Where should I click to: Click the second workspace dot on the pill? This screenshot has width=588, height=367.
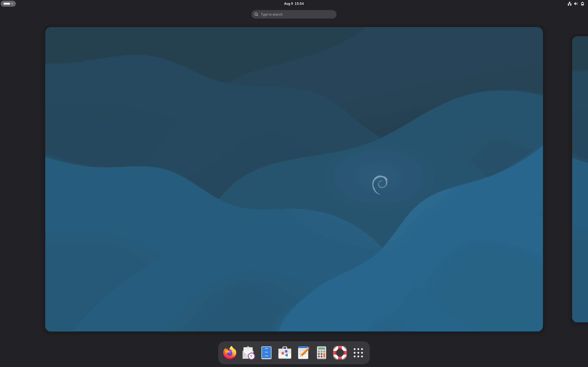pyautogui.click(x=13, y=3)
